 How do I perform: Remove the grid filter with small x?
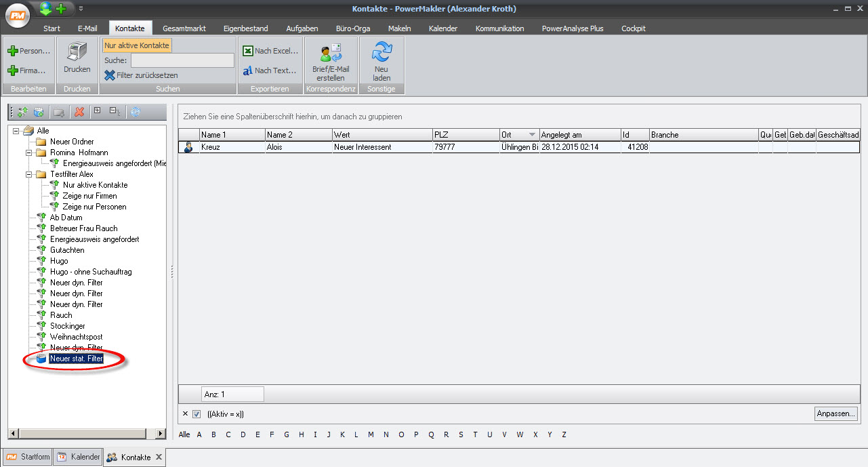(185, 413)
